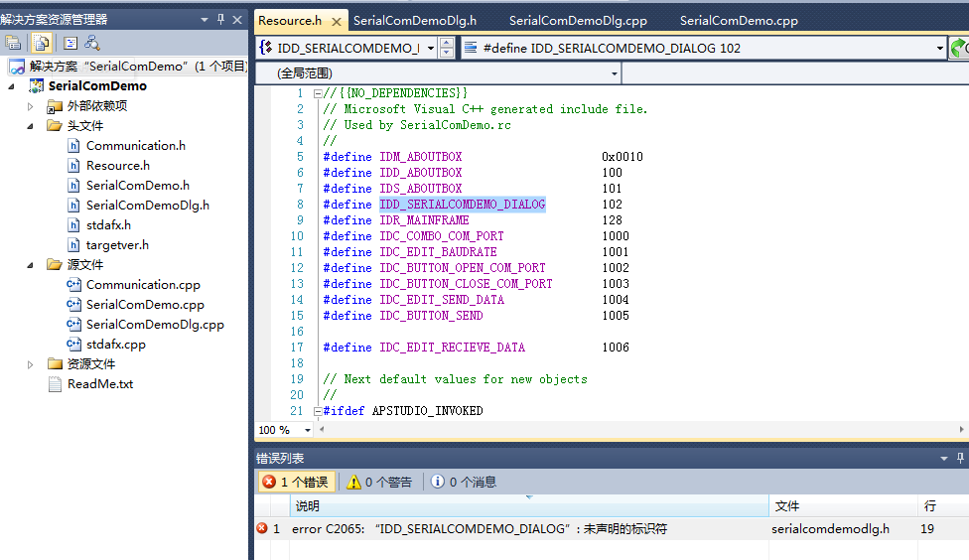The image size is (969, 560).
Task: Collapse the code region at line 1
Action: coord(317,94)
